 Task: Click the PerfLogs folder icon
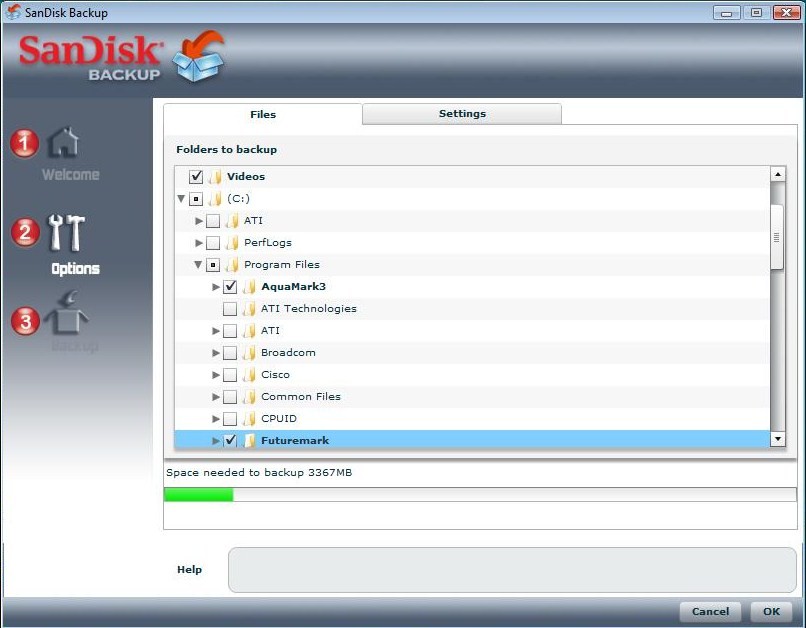(x=232, y=243)
